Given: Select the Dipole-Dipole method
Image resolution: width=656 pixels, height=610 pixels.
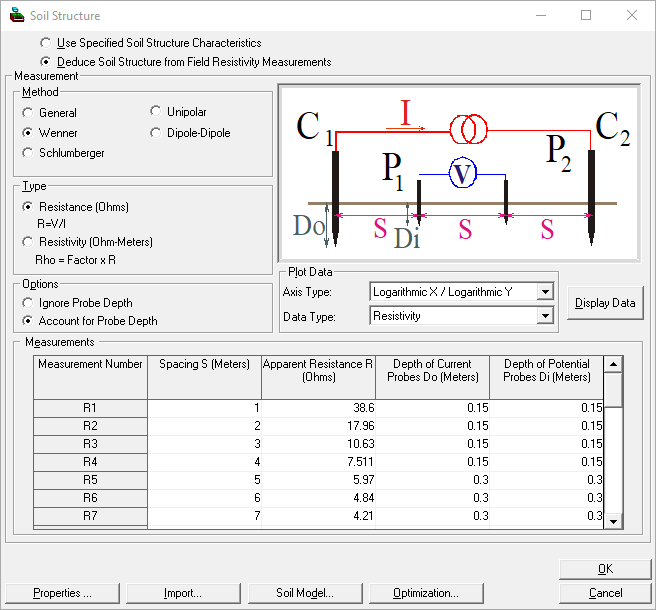Looking at the screenshot, I should 156,132.
